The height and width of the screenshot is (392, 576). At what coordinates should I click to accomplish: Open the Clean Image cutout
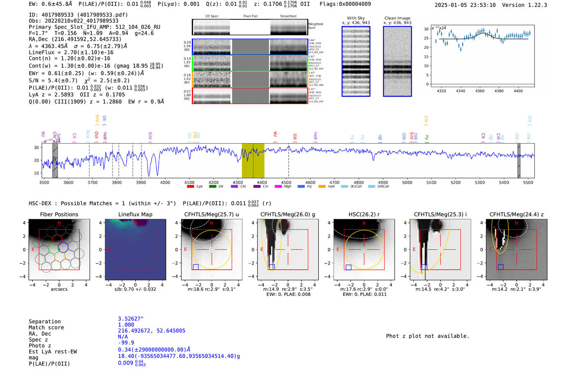397,61
